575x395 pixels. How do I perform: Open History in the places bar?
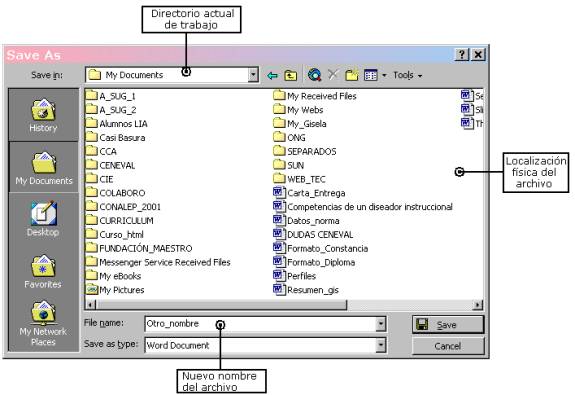pos(43,115)
